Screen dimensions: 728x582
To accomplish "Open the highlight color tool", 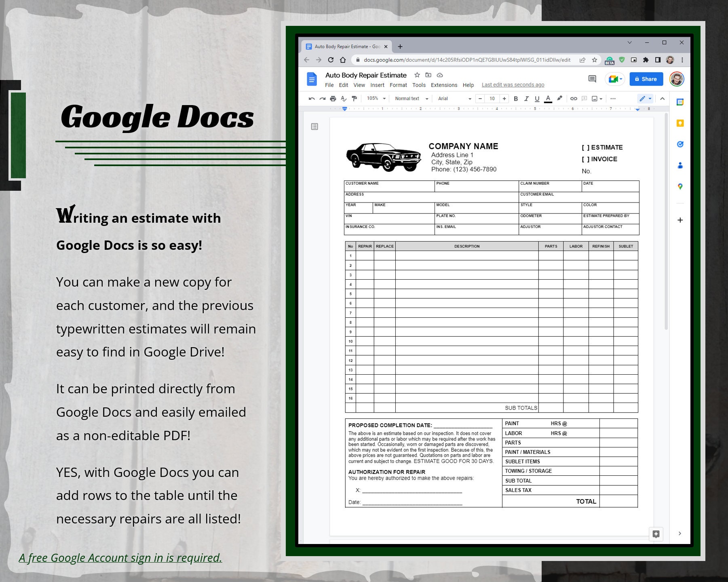I will pos(559,98).
